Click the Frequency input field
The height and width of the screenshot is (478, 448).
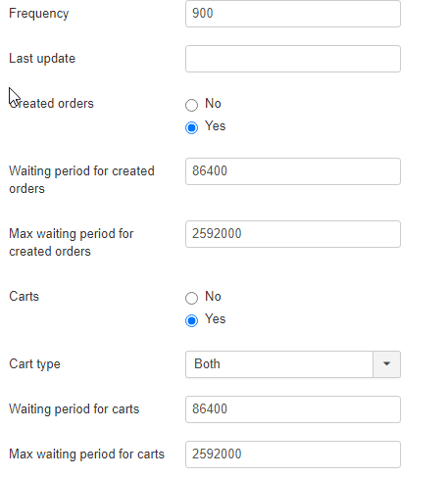point(293,14)
